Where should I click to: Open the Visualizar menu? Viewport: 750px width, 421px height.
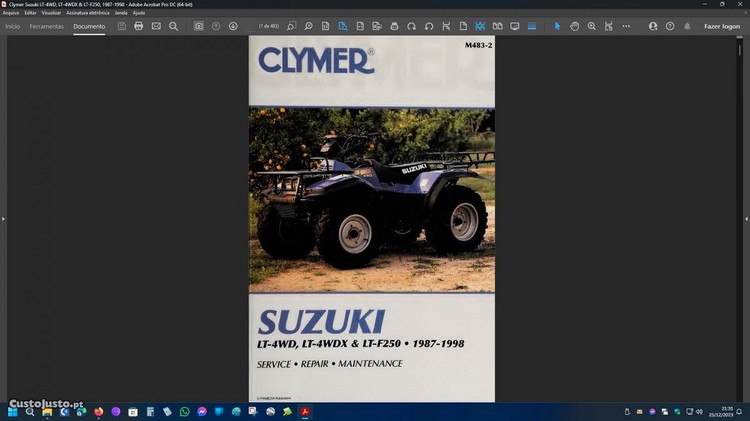[52, 13]
